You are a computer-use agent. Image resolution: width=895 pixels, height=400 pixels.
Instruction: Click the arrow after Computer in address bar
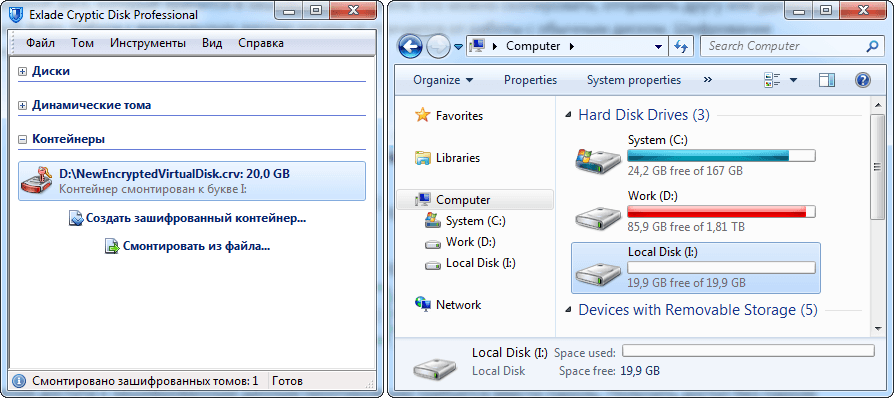pos(572,46)
